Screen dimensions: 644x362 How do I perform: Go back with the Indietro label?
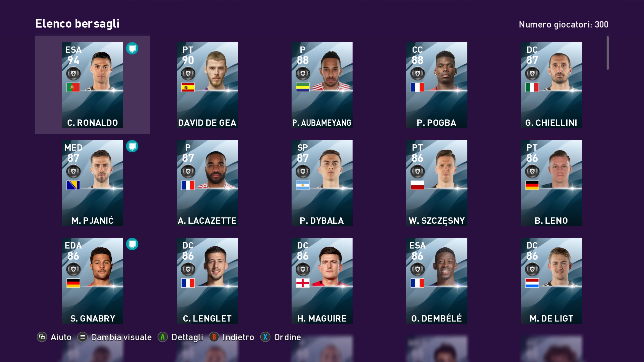238,337
